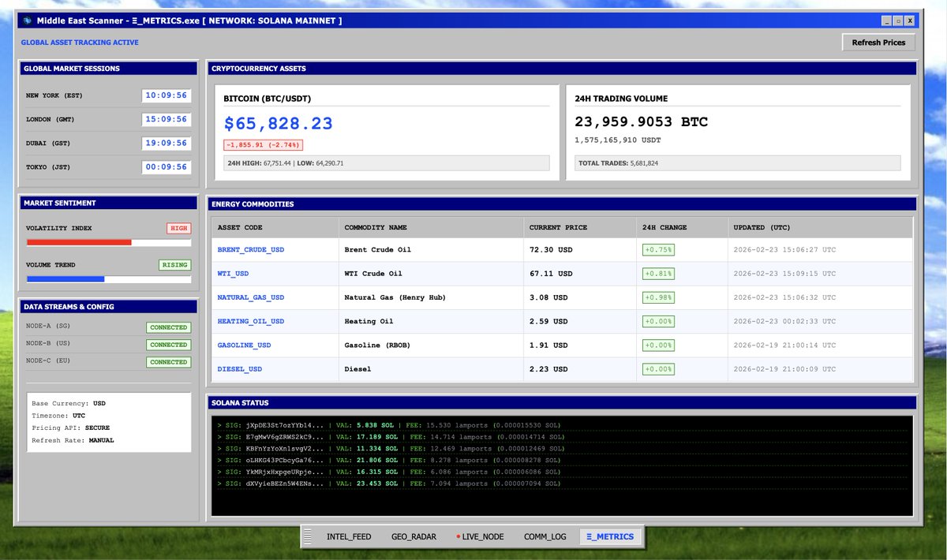Select the COMM_LOG tab

pyautogui.click(x=545, y=536)
